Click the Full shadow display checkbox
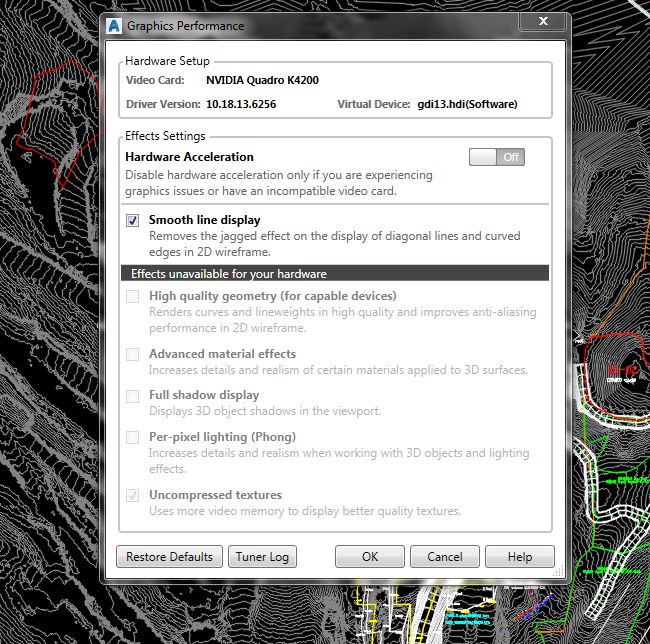650x644 pixels. (x=133, y=396)
